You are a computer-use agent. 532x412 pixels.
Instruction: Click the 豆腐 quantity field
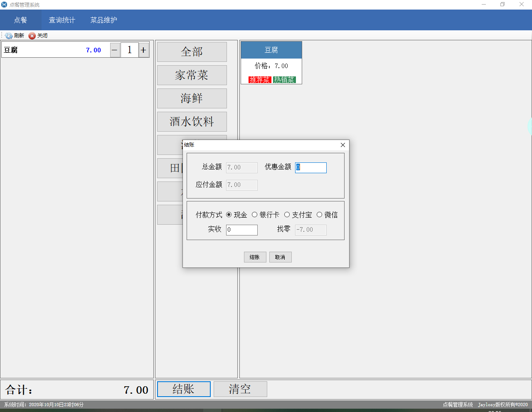point(130,50)
